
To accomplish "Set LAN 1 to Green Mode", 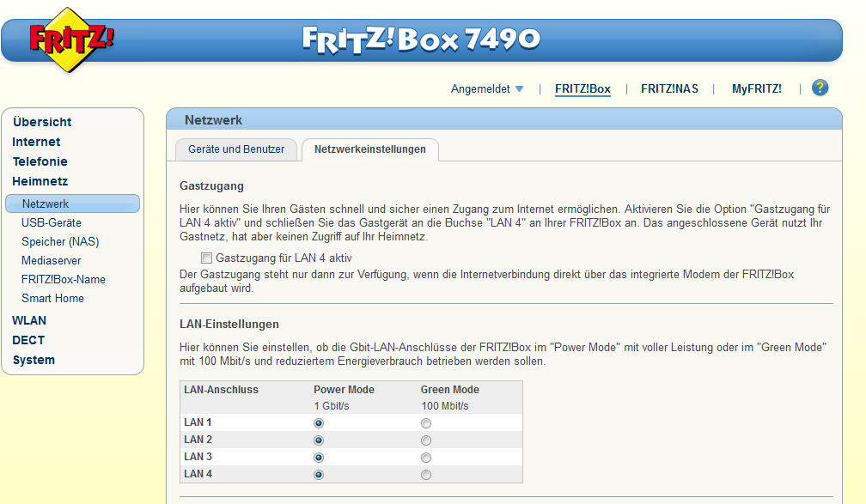I will [426, 423].
